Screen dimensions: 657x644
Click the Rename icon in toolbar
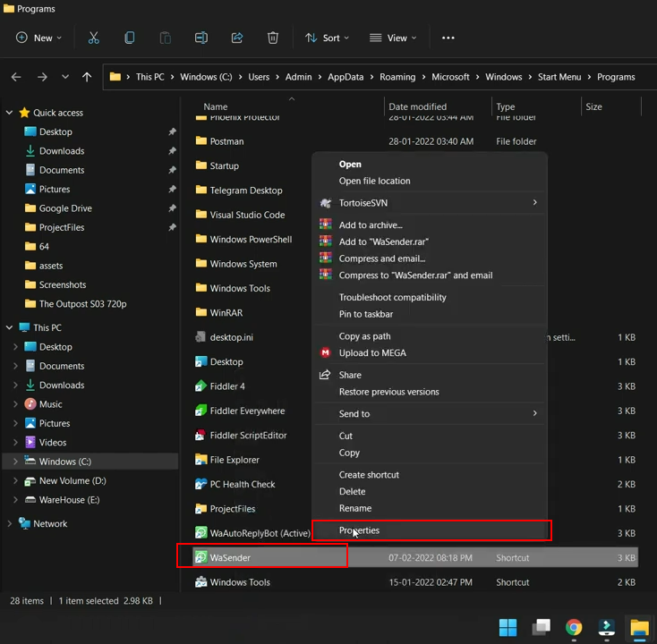[x=201, y=38]
